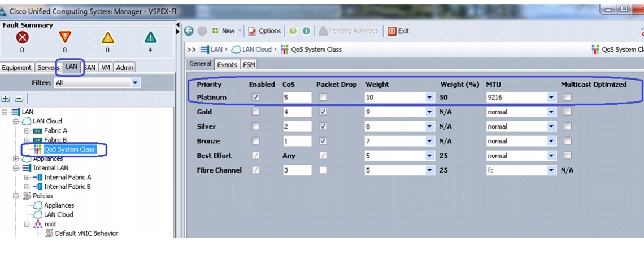The height and width of the screenshot is (256, 644).
Task: Click the expand all plus icon
Action: click(x=6, y=99)
